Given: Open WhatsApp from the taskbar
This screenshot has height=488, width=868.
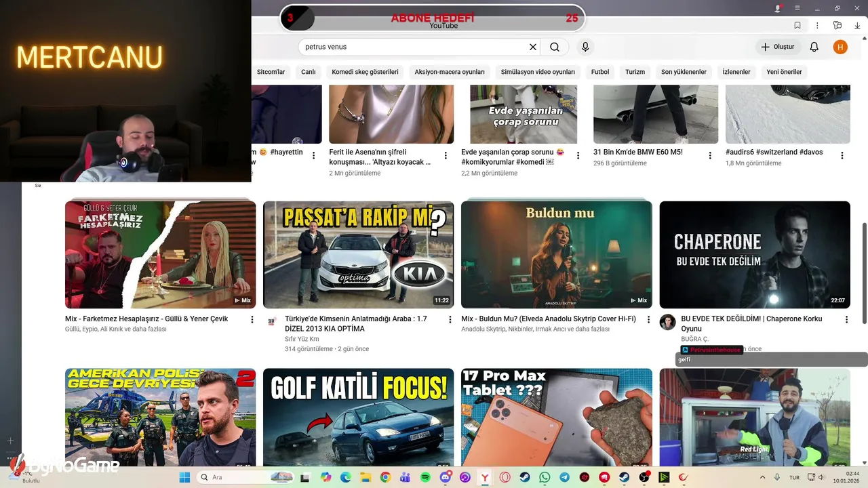Looking at the screenshot, I should click(545, 477).
